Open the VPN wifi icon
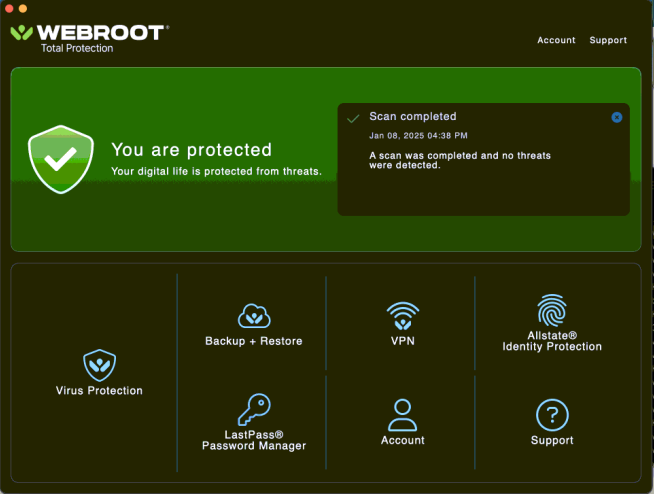 402,315
